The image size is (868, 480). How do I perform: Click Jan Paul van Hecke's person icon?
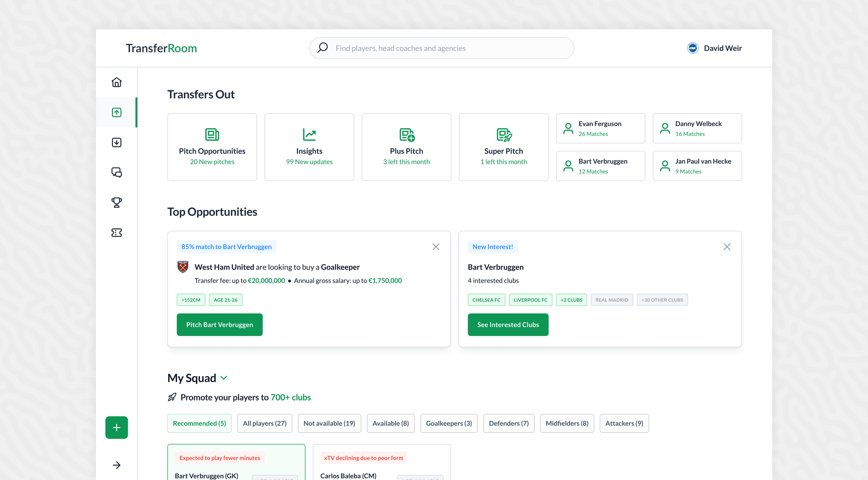click(665, 166)
